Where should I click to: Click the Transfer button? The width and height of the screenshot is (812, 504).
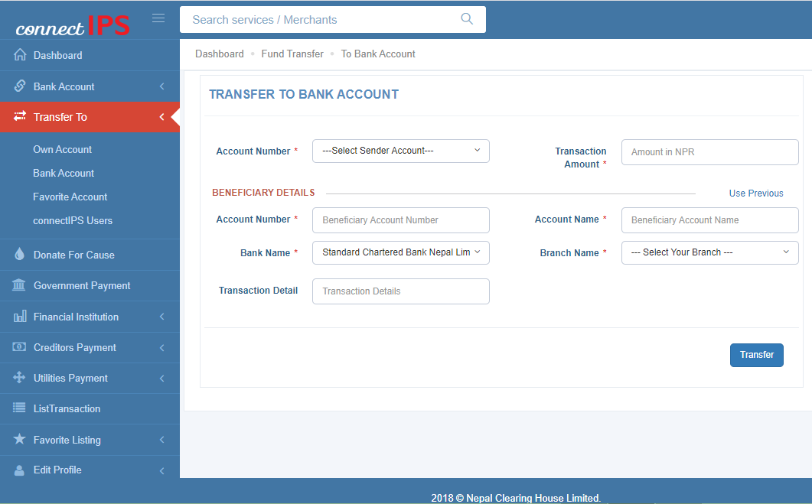756,355
